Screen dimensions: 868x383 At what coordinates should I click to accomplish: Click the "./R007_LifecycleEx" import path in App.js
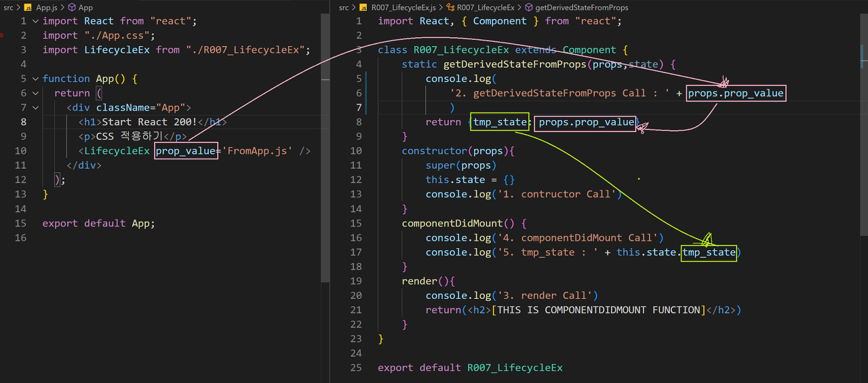coord(245,49)
